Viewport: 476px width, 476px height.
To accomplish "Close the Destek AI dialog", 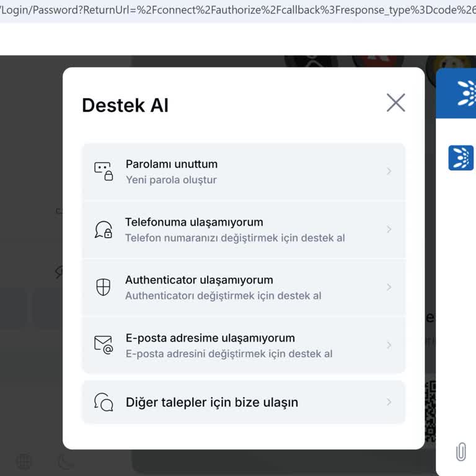I will pos(395,103).
